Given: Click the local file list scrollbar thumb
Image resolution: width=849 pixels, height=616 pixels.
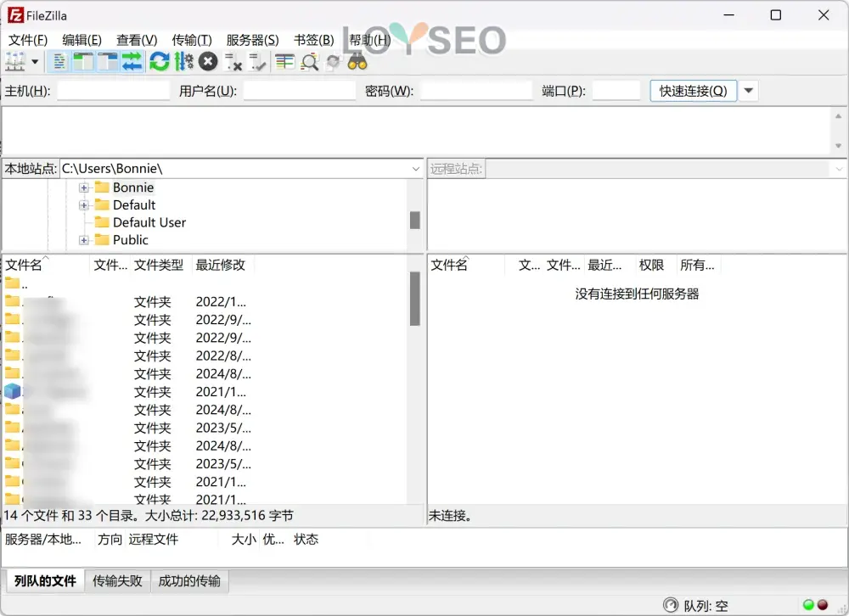Looking at the screenshot, I should [x=415, y=299].
